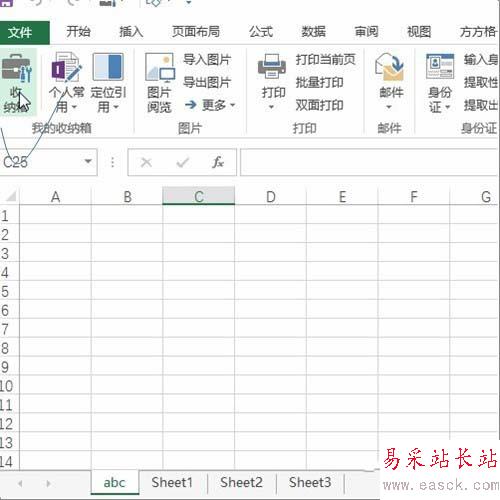Select column D header
The image size is (500, 500).
click(x=270, y=196)
